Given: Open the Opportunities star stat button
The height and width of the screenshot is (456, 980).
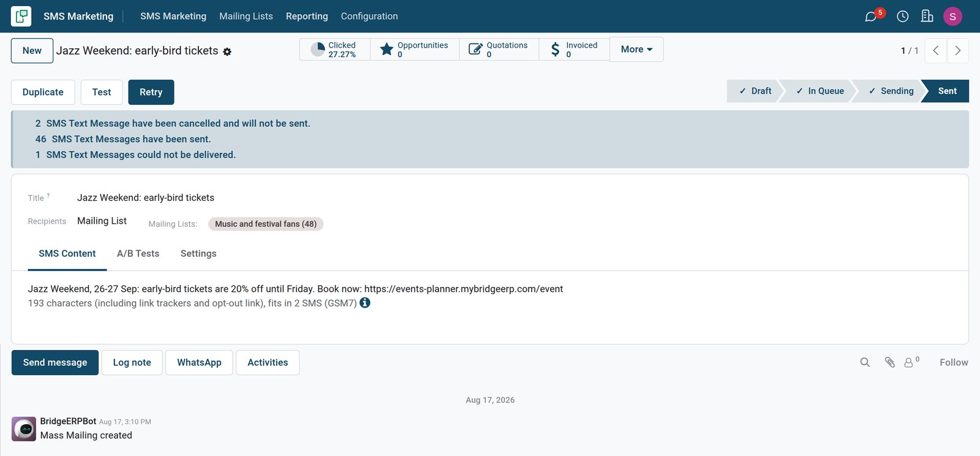Looking at the screenshot, I should point(415,50).
